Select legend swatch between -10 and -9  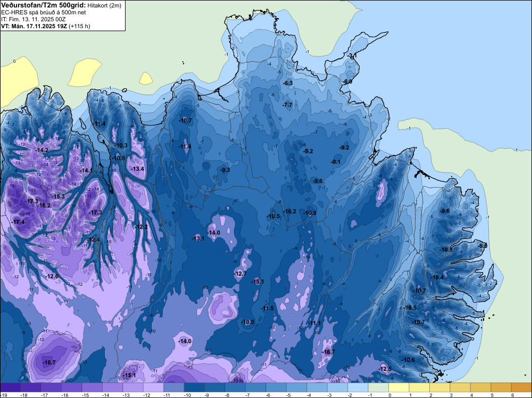(x=194, y=387)
